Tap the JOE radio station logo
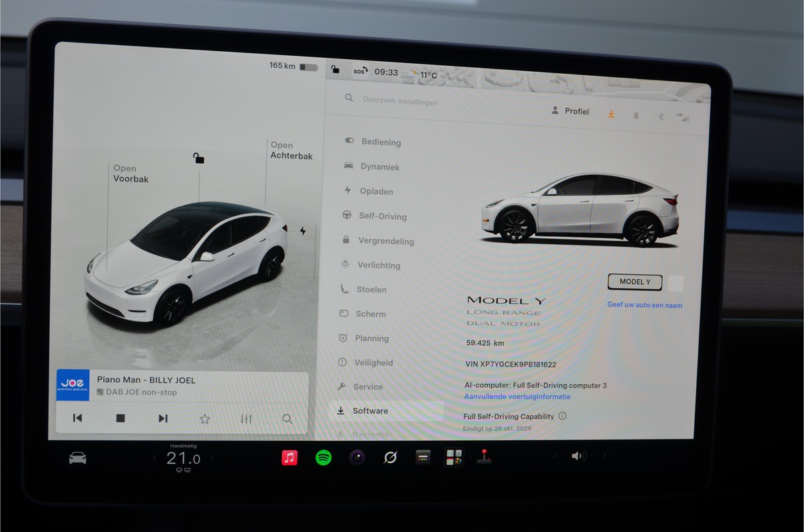The image size is (804, 532). [73, 386]
